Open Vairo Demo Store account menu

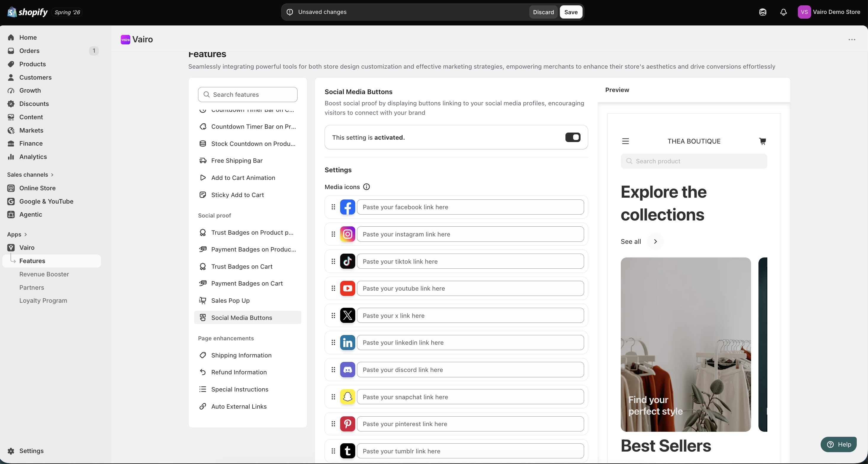(x=829, y=12)
